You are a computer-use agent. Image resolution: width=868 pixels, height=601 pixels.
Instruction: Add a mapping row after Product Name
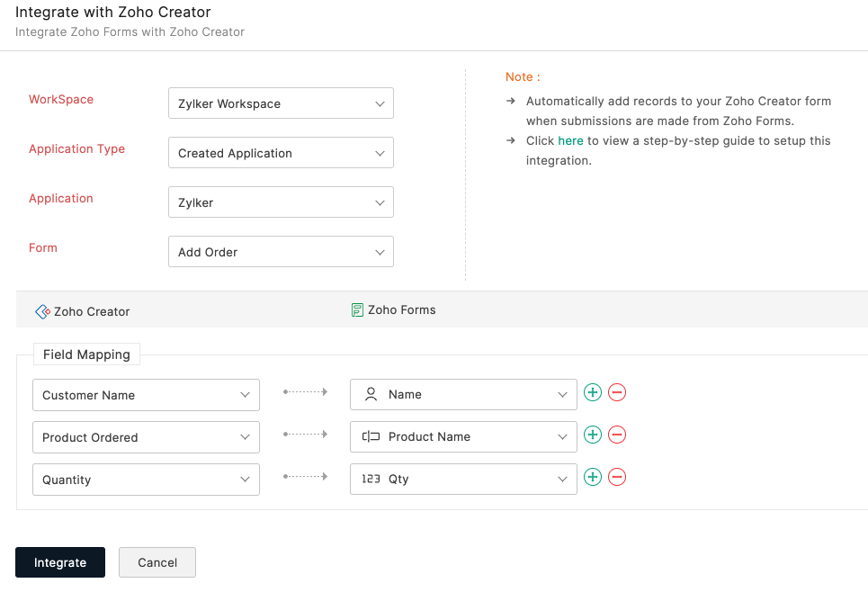(593, 435)
